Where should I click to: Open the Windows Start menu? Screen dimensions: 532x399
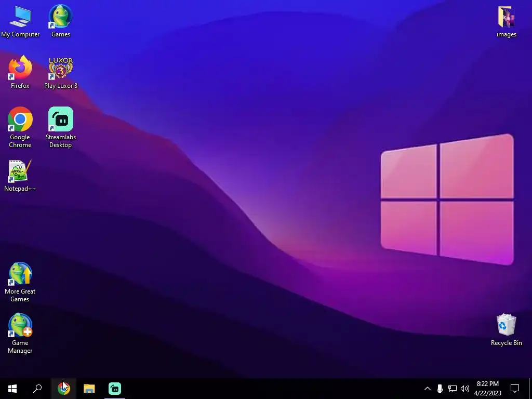[12, 389]
